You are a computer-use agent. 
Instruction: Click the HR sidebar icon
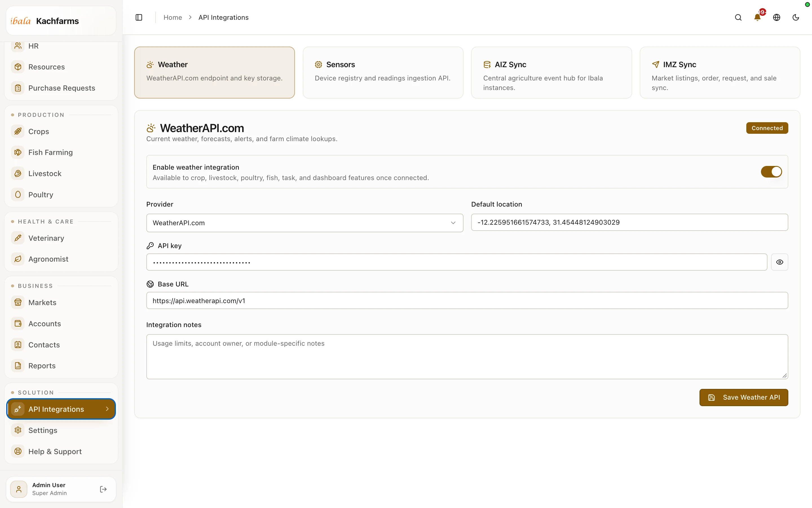(18, 46)
